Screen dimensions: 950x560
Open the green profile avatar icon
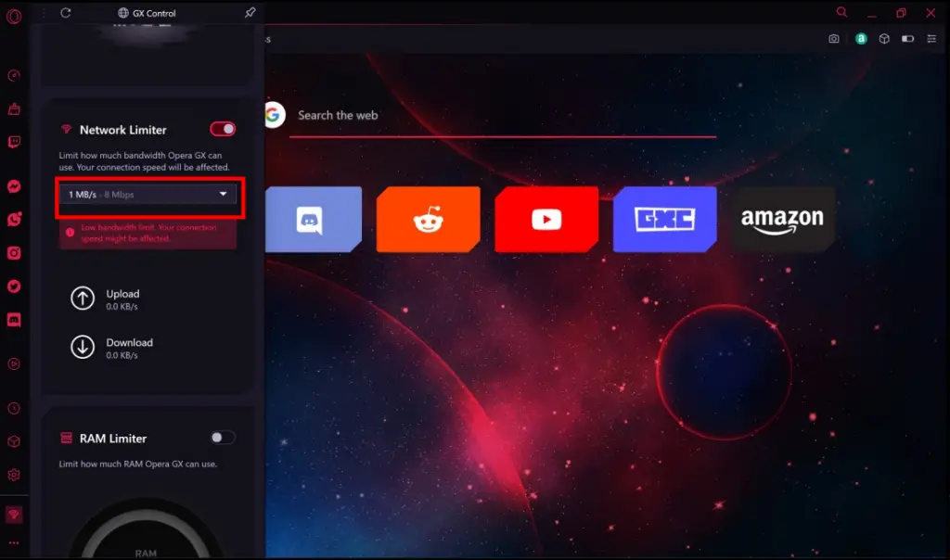coord(861,39)
